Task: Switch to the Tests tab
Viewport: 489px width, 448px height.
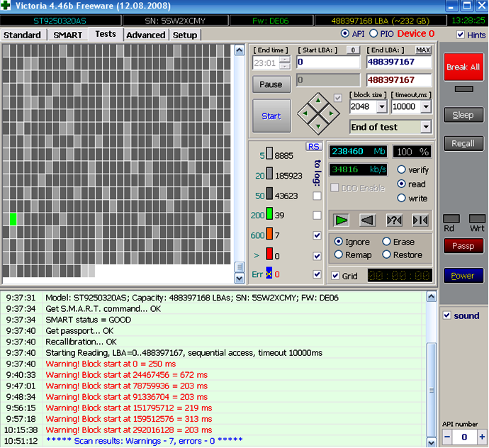Action: pyautogui.click(x=106, y=34)
